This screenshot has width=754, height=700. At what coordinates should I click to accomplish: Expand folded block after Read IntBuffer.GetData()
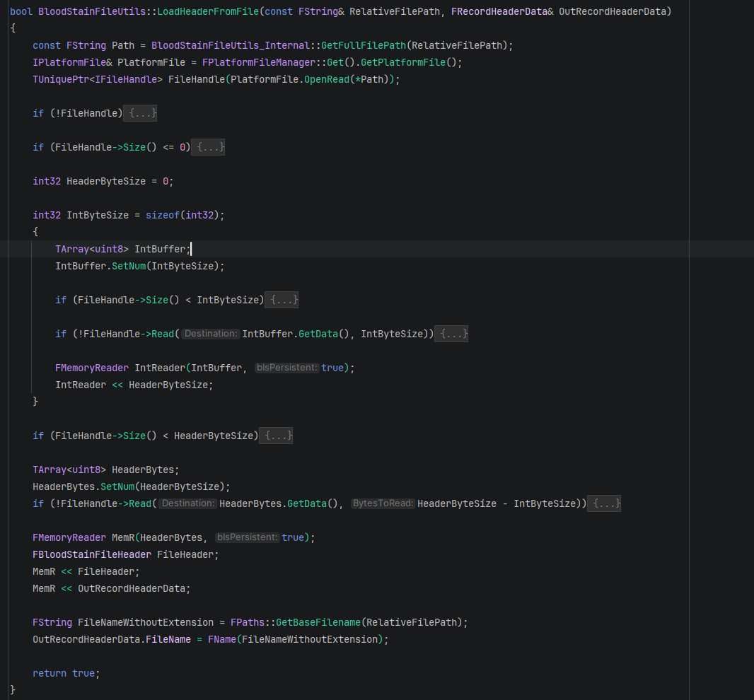tap(451, 334)
